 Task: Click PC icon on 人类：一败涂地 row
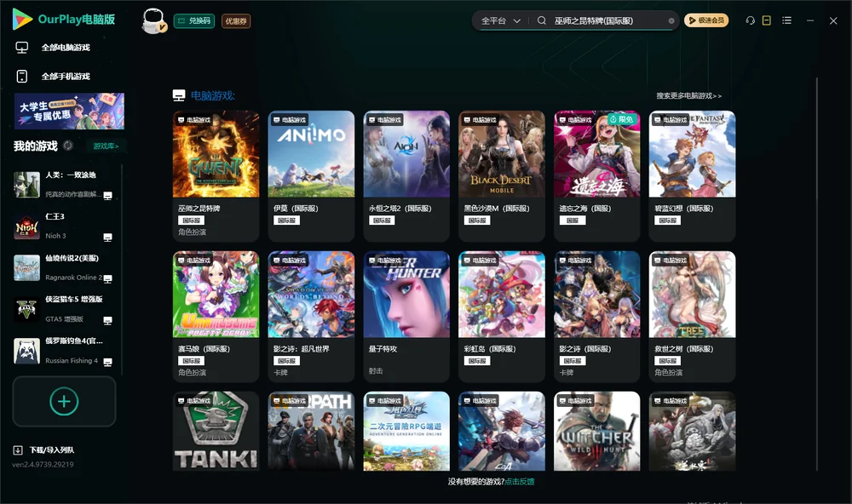[x=107, y=196]
